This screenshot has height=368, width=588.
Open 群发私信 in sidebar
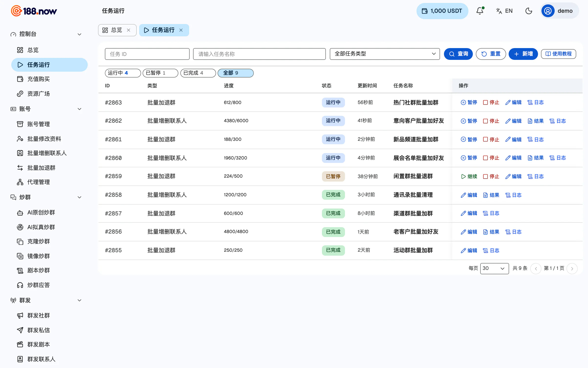[49, 330]
